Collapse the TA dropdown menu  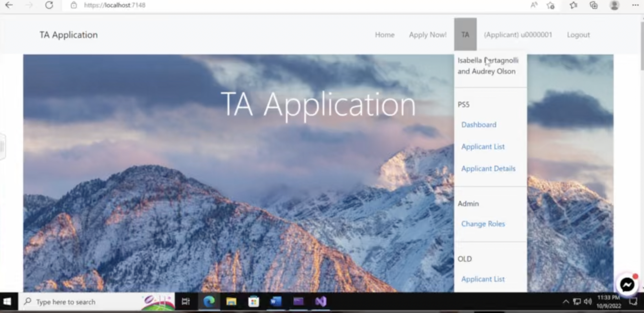(465, 34)
